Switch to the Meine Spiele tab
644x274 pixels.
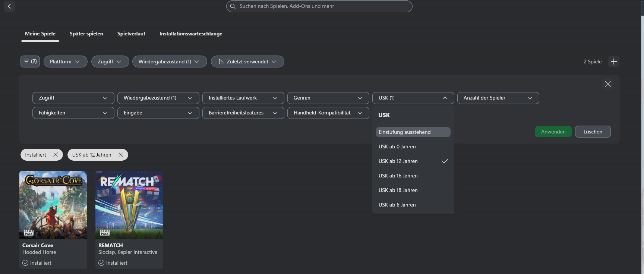coord(40,34)
